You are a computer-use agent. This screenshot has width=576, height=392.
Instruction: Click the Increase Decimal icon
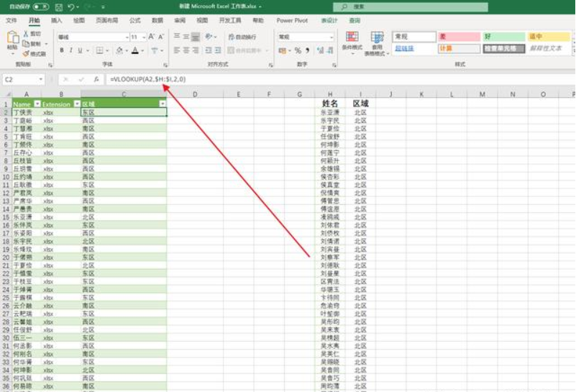(320, 50)
